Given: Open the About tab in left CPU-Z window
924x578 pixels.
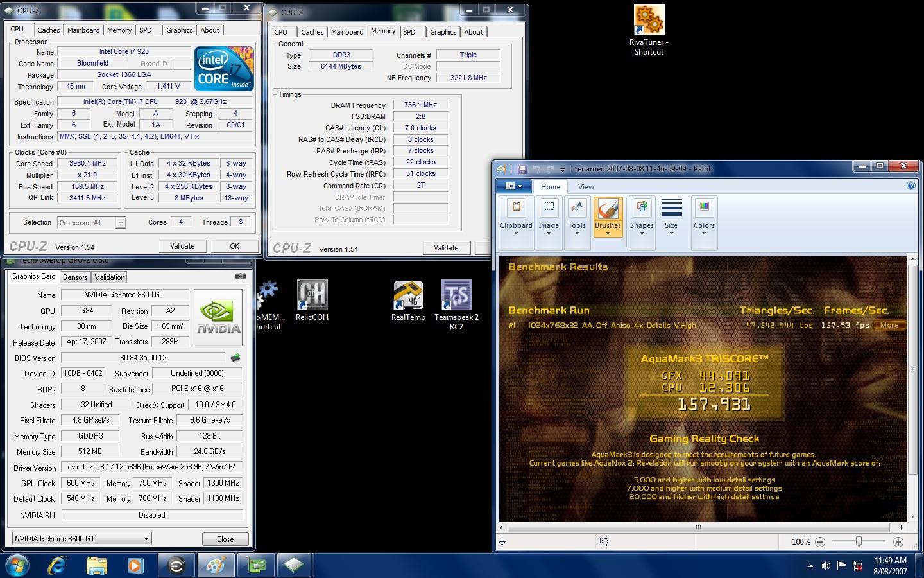Looking at the screenshot, I should pos(210,30).
